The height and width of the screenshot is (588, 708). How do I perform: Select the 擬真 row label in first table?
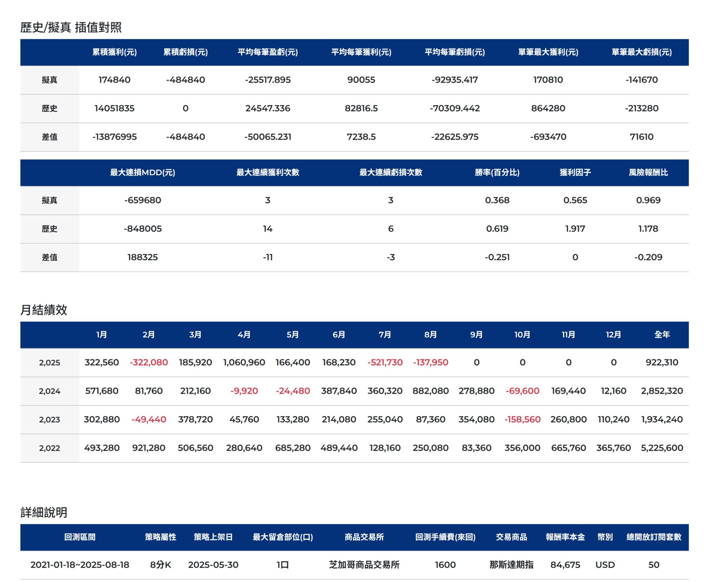[49, 80]
